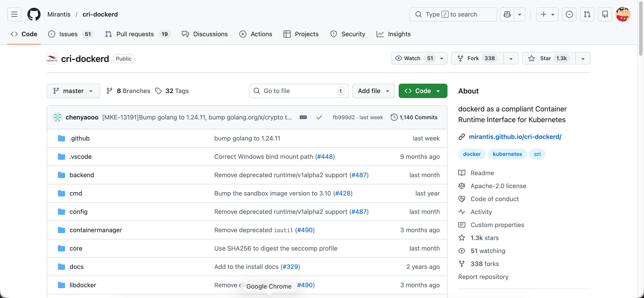Expand the green Code dropdown
The width and height of the screenshot is (644, 298).
click(x=422, y=91)
